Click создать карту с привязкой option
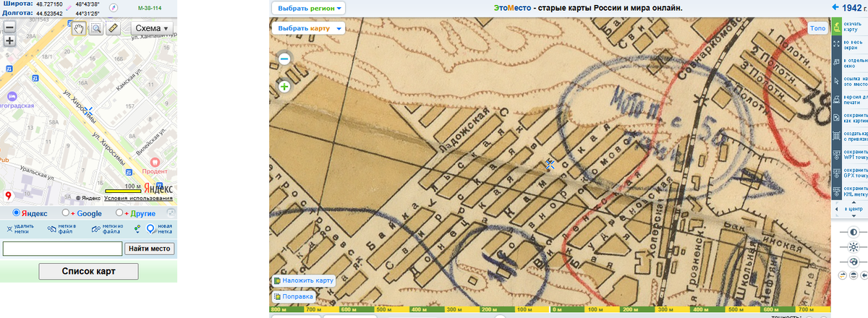The height and width of the screenshot is (318, 868). tap(849, 136)
